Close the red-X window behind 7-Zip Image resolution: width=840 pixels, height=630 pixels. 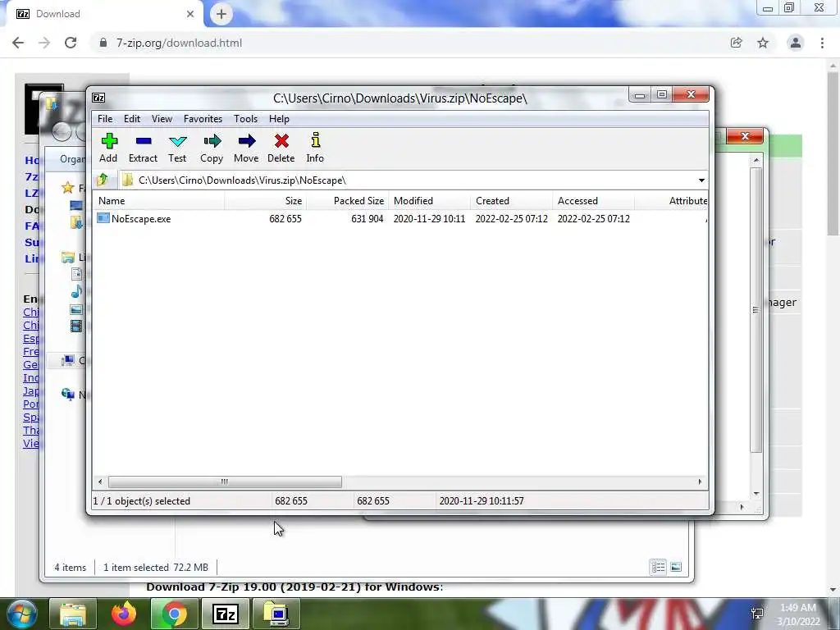745,136
